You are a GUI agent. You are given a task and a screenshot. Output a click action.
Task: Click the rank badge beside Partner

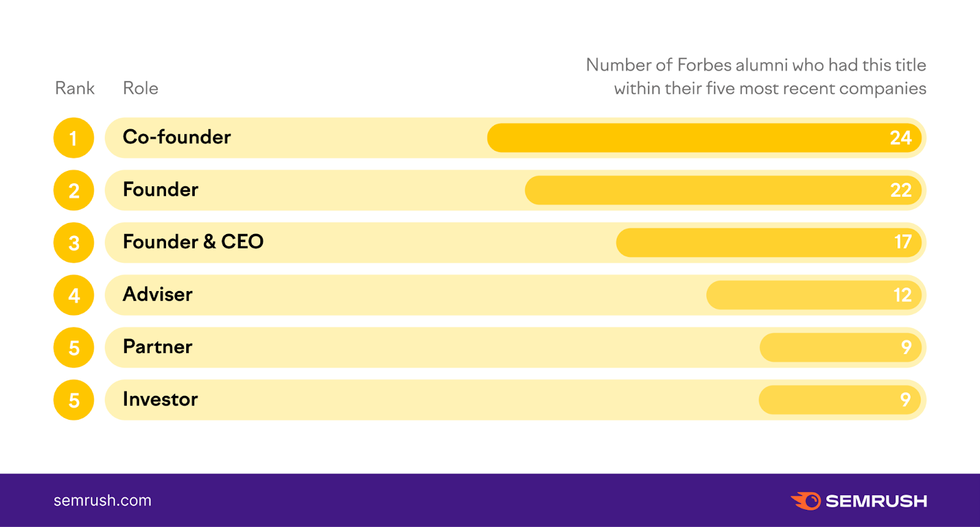pos(73,347)
